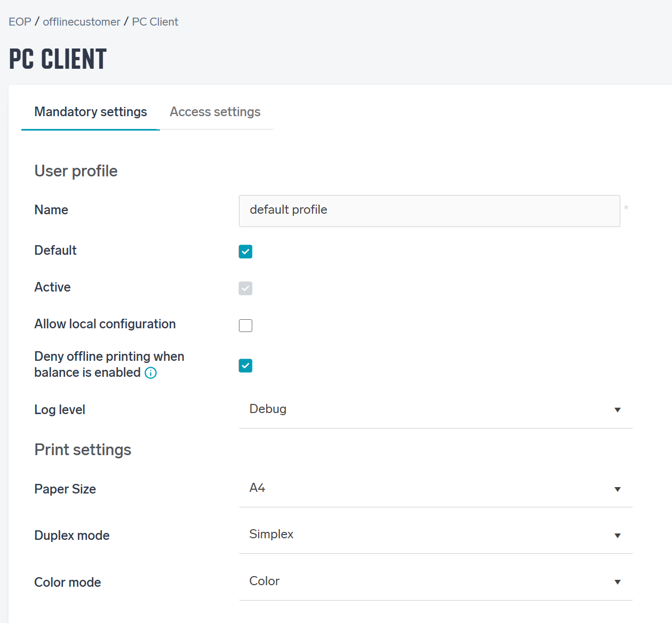The width and height of the screenshot is (672, 623).
Task: Go to EOP breadcrumb link
Action: [20, 22]
